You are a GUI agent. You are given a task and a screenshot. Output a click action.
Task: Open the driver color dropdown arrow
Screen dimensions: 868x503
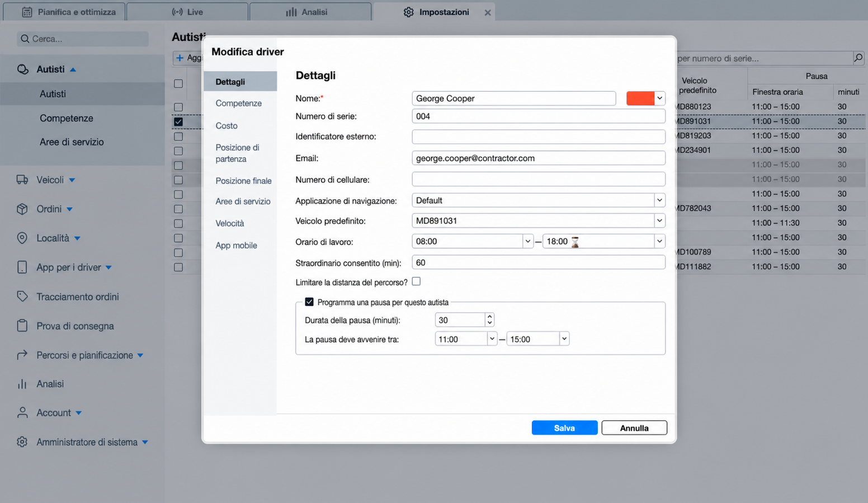coord(660,98)
